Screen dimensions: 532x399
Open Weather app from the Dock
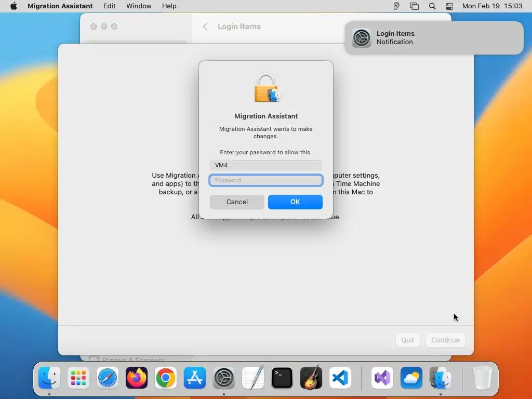411,378
